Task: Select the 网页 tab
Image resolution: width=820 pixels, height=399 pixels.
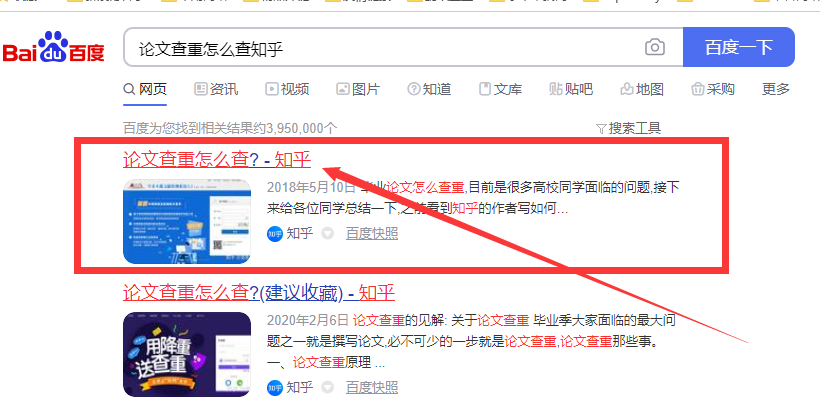Action: click(x=145, y=89)
